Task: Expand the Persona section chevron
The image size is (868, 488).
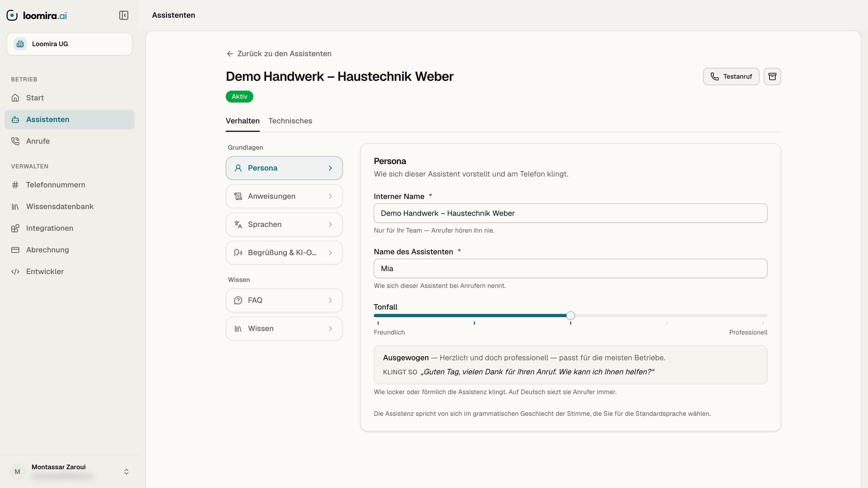Action: (x=330, y=168)
